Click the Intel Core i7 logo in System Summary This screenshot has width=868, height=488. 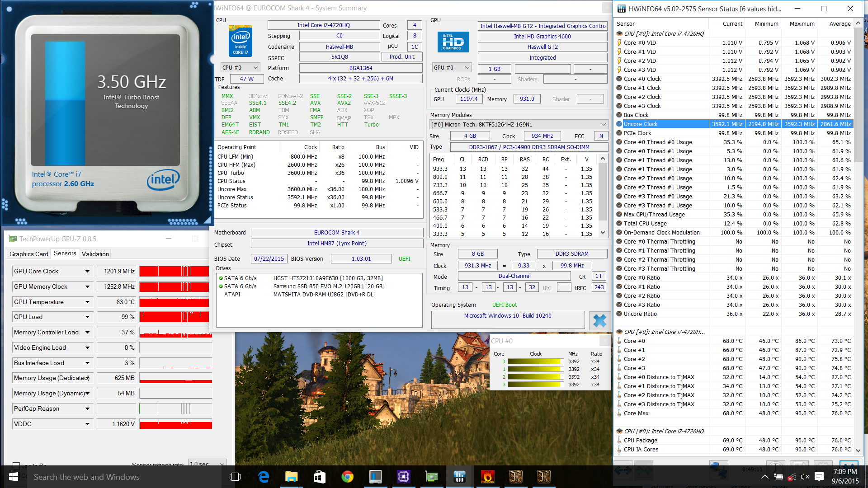tap(241, 41)
